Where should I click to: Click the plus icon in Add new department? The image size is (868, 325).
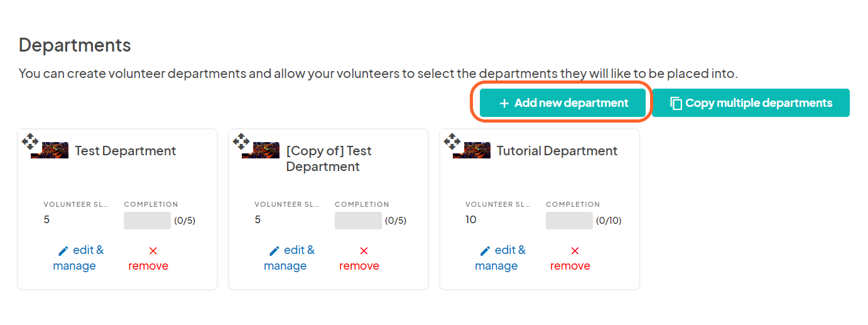coord(504,103)
